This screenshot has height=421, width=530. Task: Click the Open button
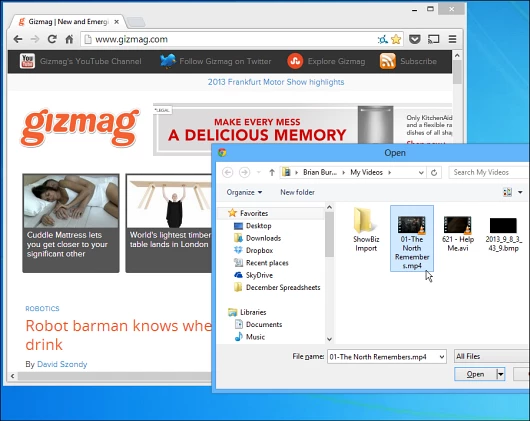pos(475,374)
